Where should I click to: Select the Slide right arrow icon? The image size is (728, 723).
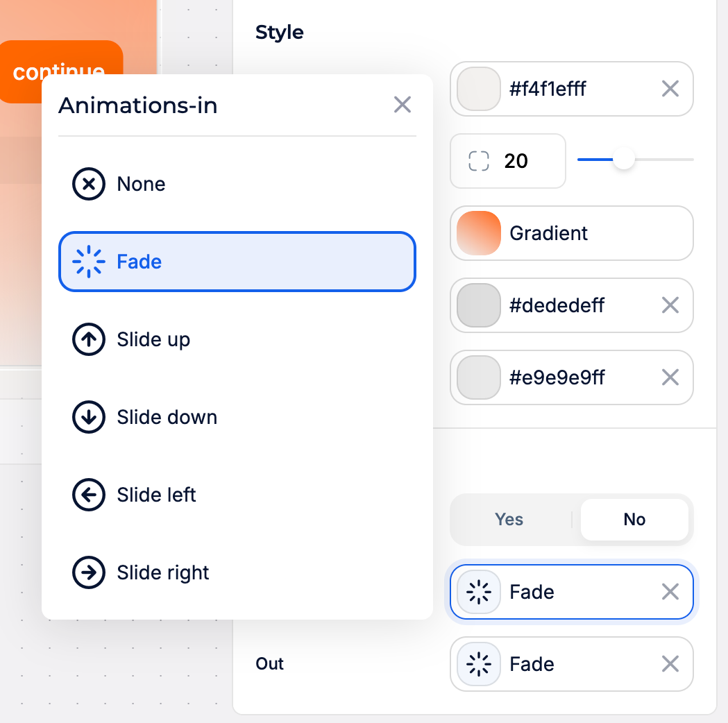[88, 572]
